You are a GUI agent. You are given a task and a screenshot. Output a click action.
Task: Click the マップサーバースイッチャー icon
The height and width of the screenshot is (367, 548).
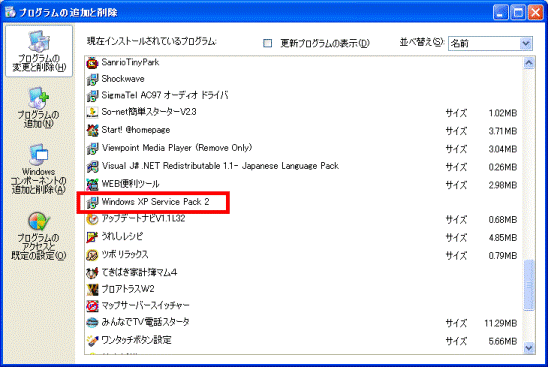click(x=92, y=306)
